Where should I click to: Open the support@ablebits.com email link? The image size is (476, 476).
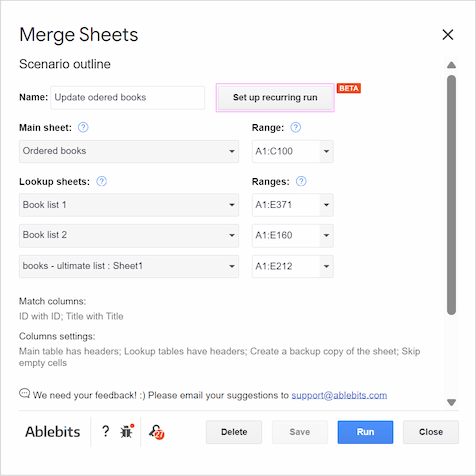pos(339,395)
